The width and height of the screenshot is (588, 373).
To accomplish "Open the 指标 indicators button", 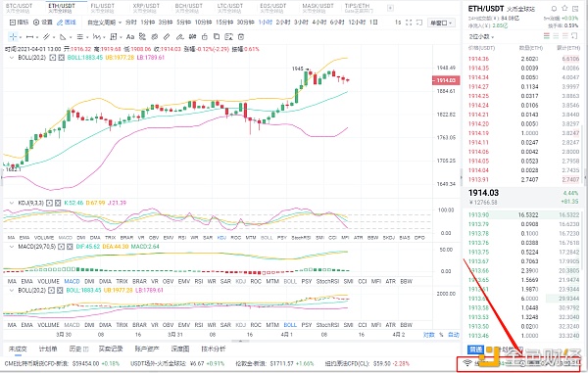I will coord(19,23).
